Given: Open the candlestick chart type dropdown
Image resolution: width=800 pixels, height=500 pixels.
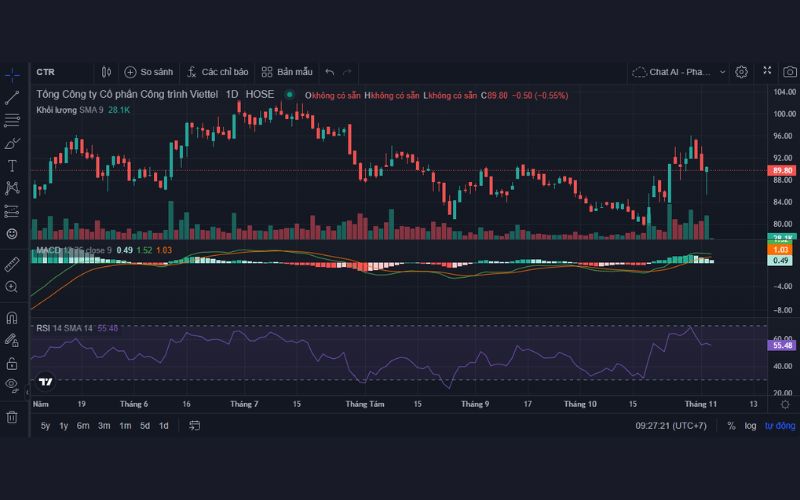Looking at the screenshot, I should (x=107, y=72).
